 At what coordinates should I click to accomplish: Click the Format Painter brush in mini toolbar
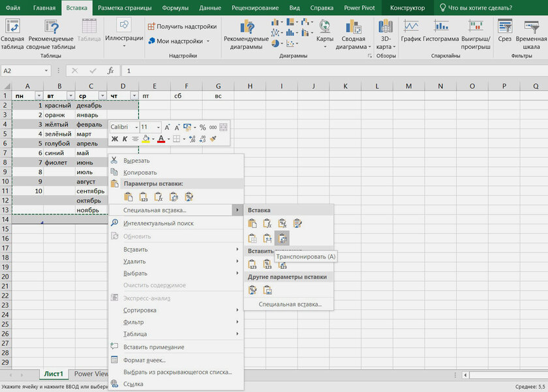(x=213, y=139)
